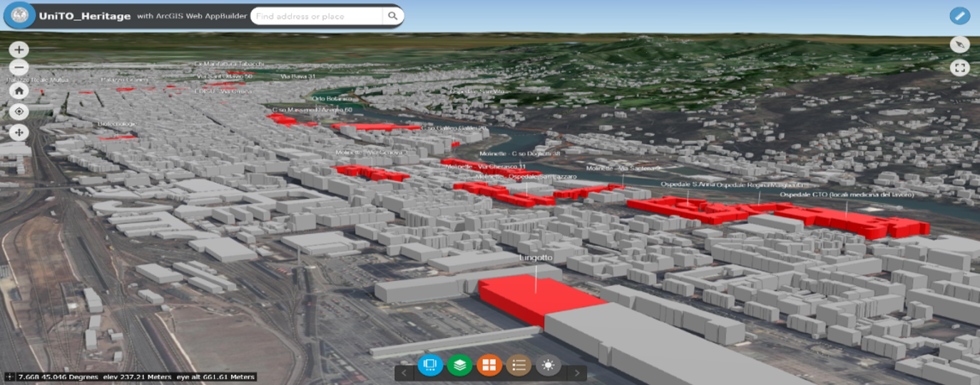Click the search magnifier button
This screenshot has width=980, height=385.
tap(392, 16)
